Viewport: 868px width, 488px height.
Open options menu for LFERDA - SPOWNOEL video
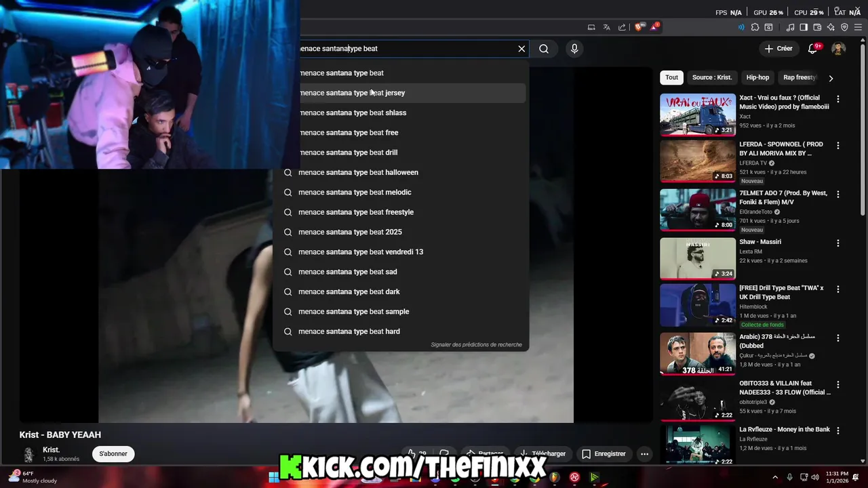[x=838, y=146]
